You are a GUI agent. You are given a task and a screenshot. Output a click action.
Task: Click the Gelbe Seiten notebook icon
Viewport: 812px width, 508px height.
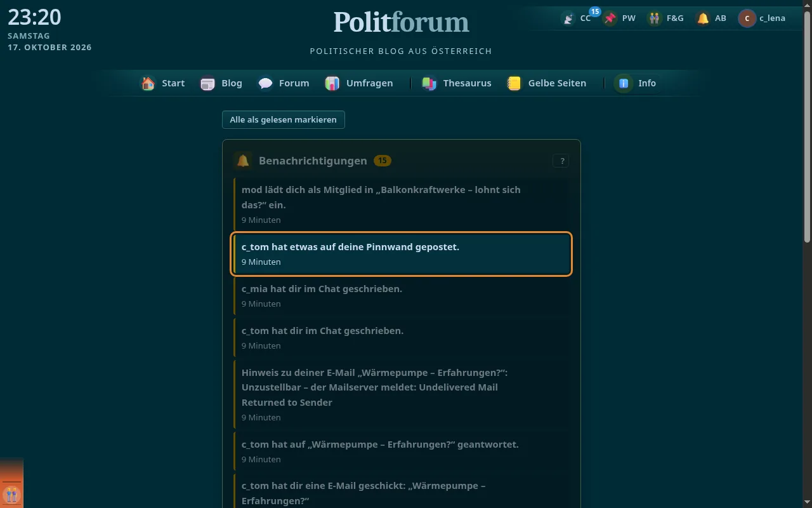coord(514,83)
